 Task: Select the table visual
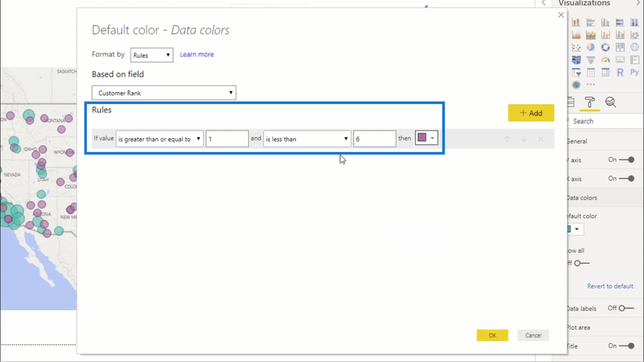point(590,73)
